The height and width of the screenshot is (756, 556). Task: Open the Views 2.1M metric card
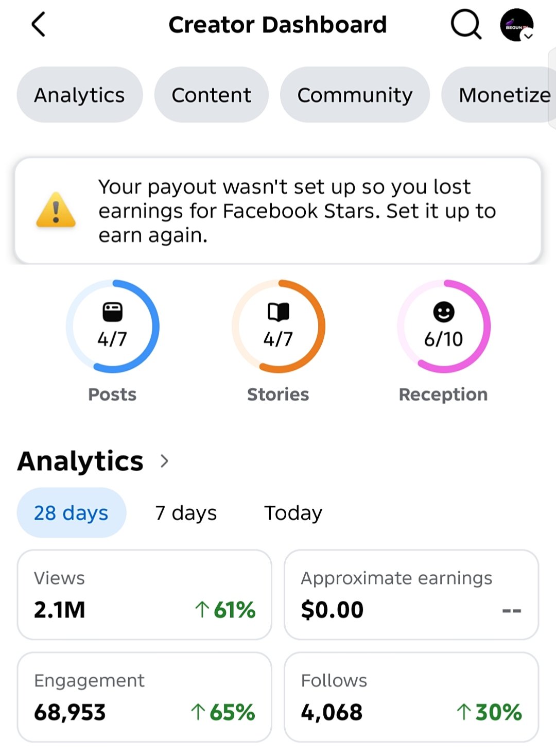(145, 595)
